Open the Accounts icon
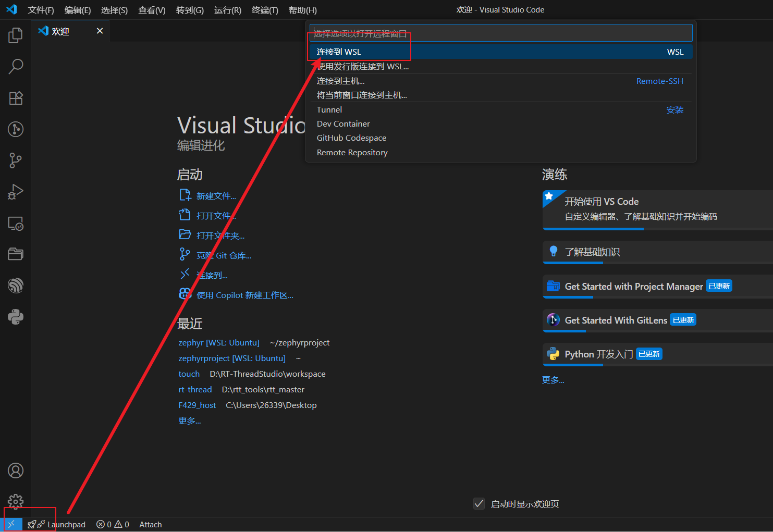773x532 pixels. [16, 471]
